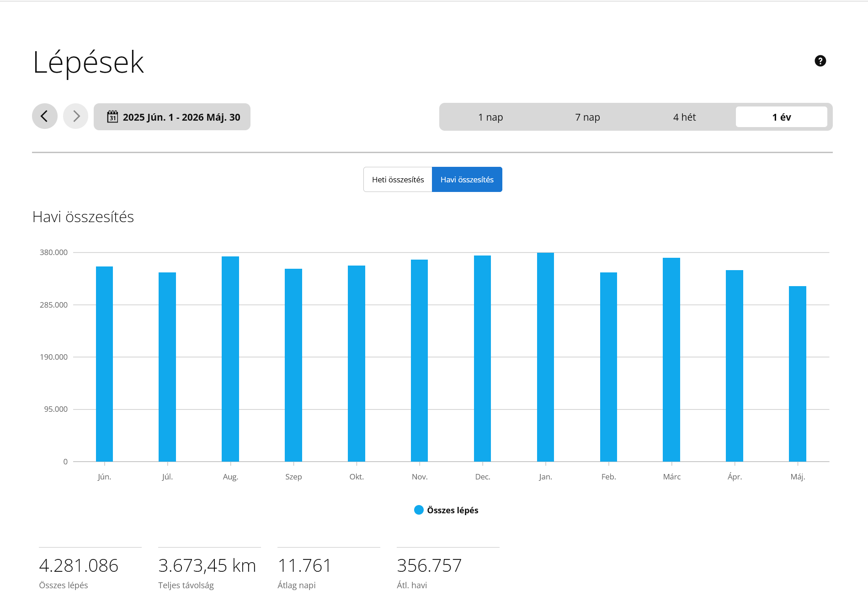868x612 pixels.
Task: Click the Dec. bar in the chart
Action: click(482, 358)
